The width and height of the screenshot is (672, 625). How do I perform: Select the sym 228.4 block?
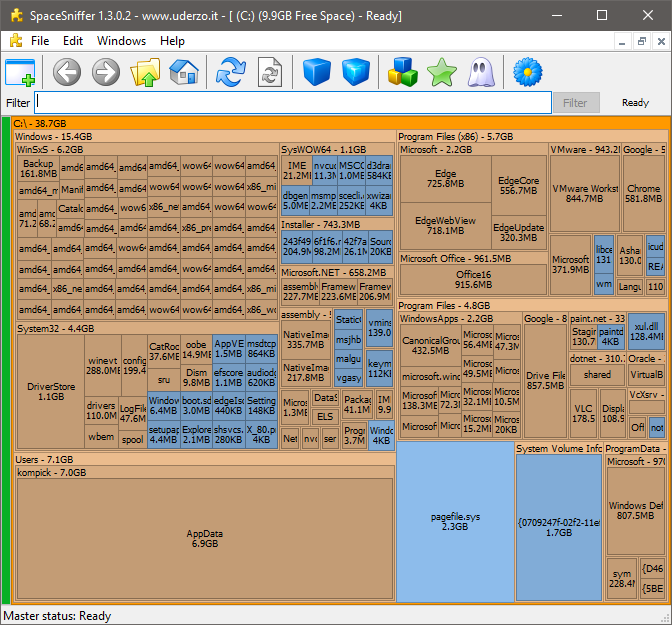tap(622, 579)
